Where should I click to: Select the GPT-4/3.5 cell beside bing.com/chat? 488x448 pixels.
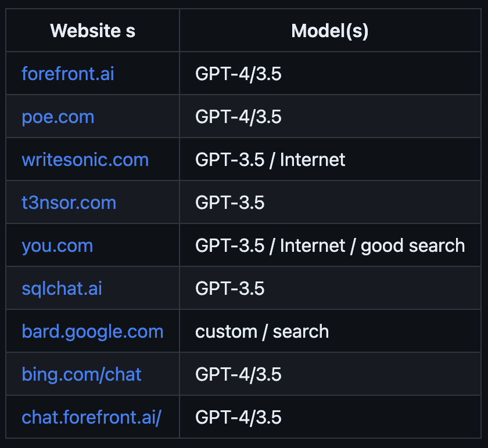point(239,374)
